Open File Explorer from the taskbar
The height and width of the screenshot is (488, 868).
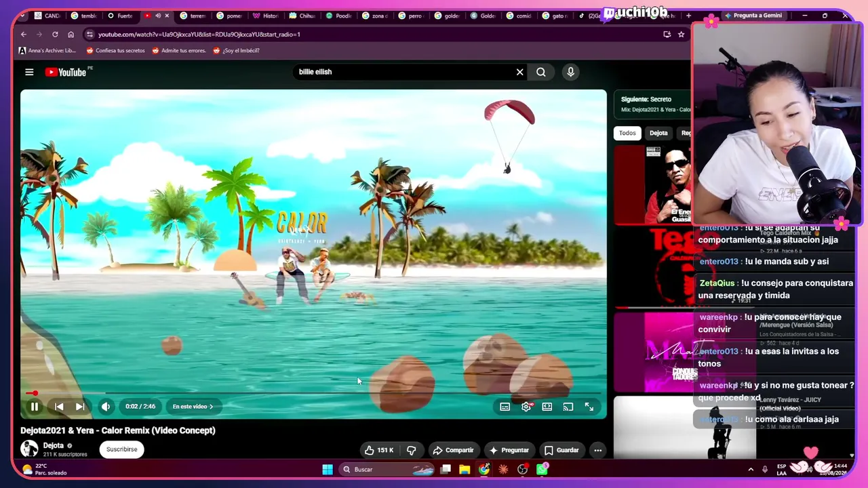465,469
